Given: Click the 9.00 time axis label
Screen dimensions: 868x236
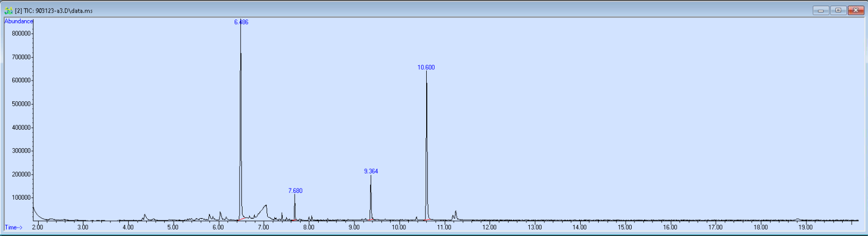Looking at the screenshot, I should click(x=354, y=228).
